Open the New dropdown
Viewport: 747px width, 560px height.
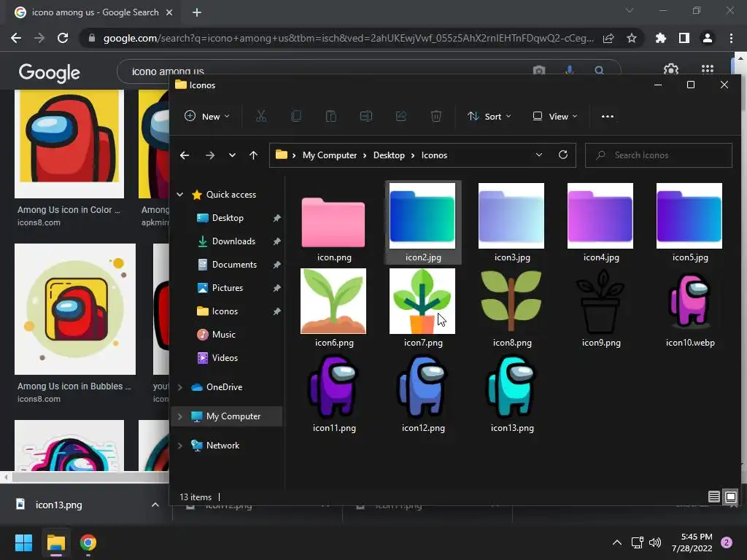[207, 116]
